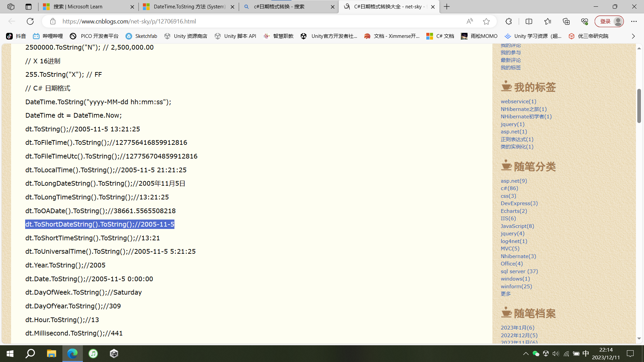
Task: Toggle Chinese input method indicator
Action: 586,354
